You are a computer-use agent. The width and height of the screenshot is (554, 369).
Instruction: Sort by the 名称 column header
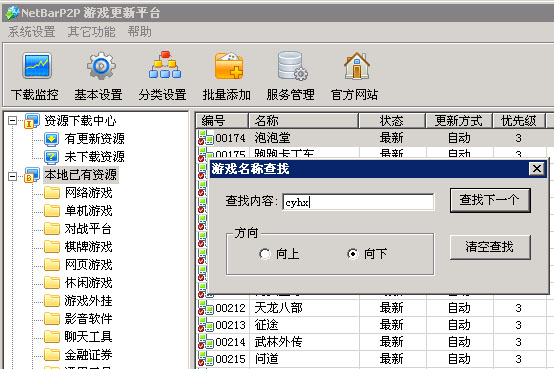click(303, 121)
